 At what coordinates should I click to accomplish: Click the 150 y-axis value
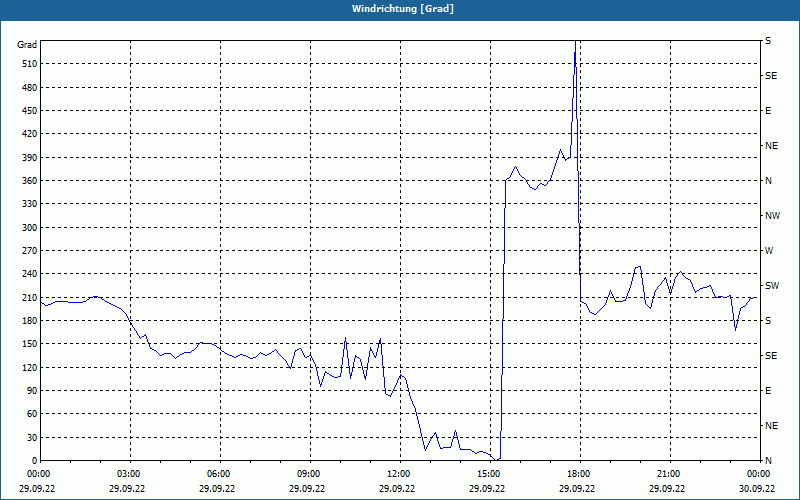coord(30,344)
